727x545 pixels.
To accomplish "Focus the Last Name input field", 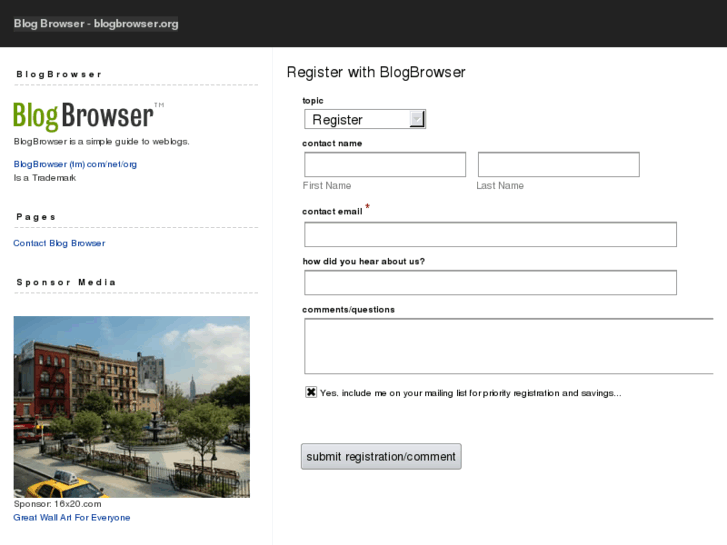I will click(x=559, y=164).
